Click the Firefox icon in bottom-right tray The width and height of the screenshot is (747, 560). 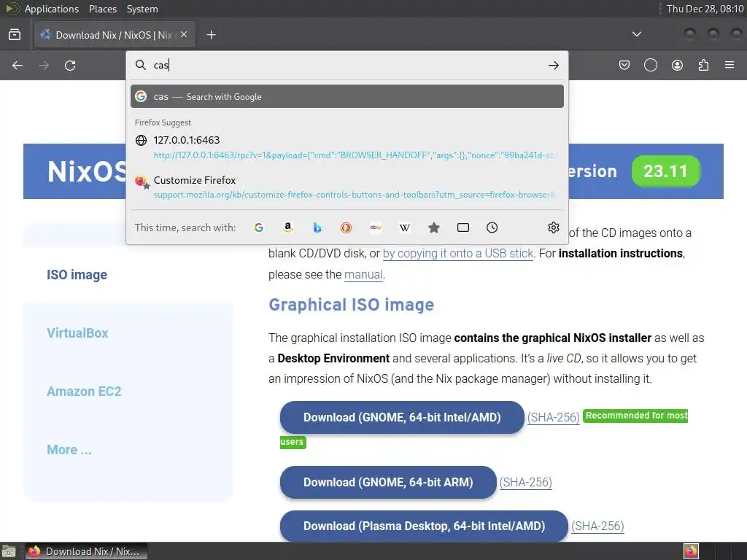coord(691,551)
